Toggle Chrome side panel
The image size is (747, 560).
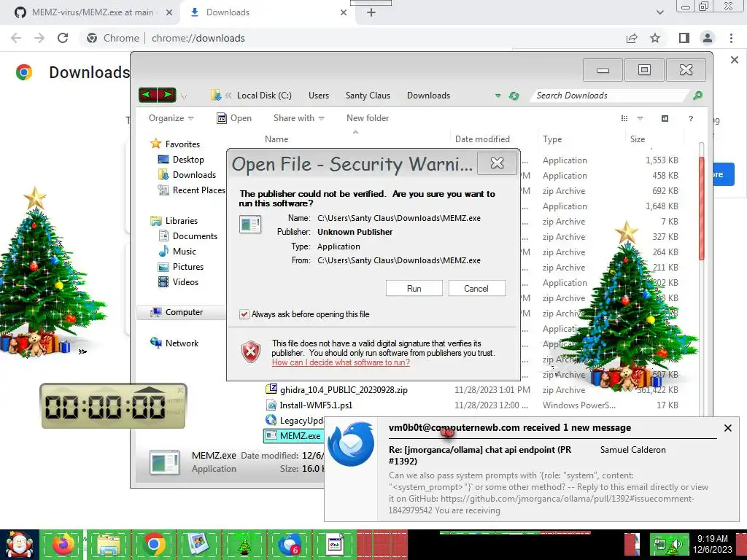click(x=684, y=38)
